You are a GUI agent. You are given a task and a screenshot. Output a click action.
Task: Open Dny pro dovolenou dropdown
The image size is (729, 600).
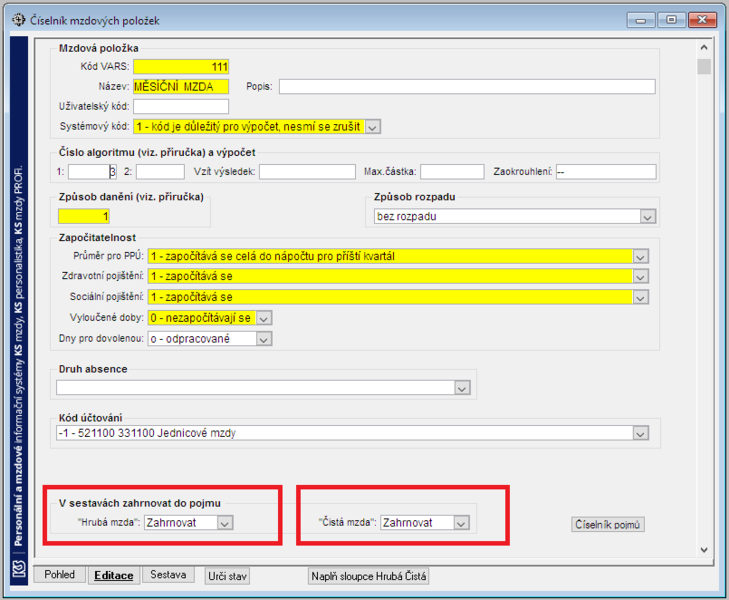point(264,339)
